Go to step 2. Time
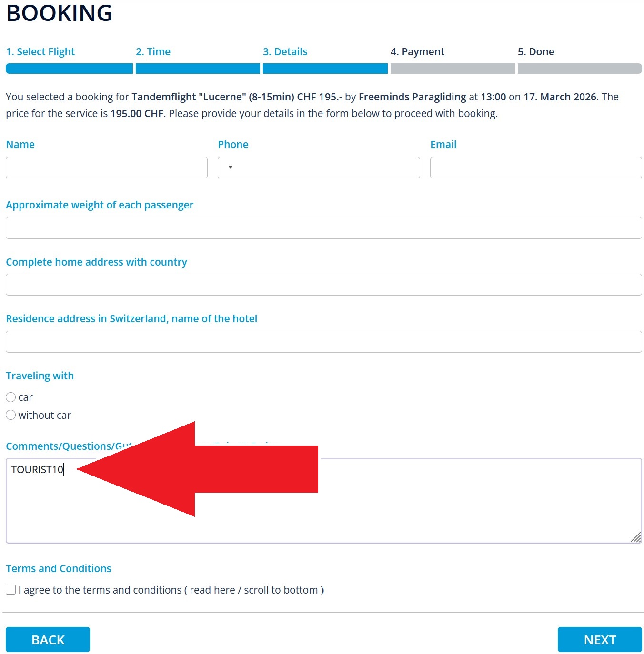 click(x=153, y=52)
